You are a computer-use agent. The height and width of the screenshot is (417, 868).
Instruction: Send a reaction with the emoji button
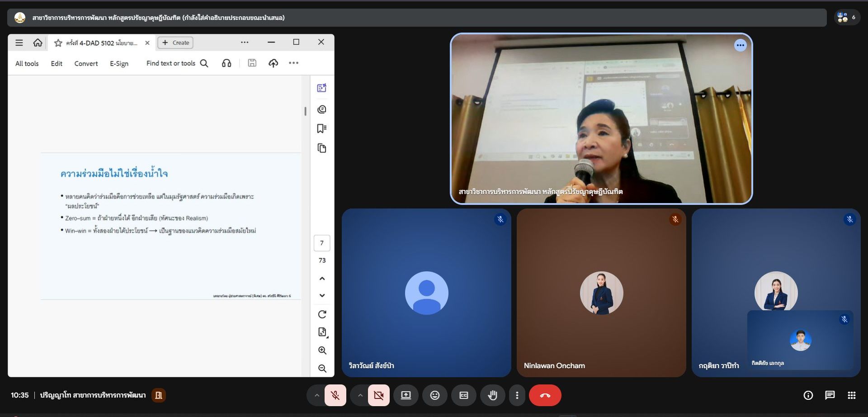click(x=434, y=395)
